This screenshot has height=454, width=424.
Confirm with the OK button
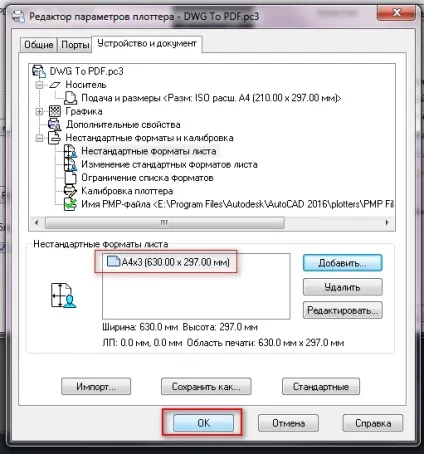[x=203, y=423]
